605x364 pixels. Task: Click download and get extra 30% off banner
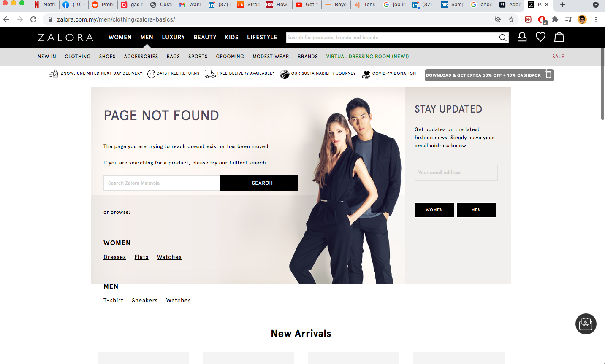[x=489, y=75]
